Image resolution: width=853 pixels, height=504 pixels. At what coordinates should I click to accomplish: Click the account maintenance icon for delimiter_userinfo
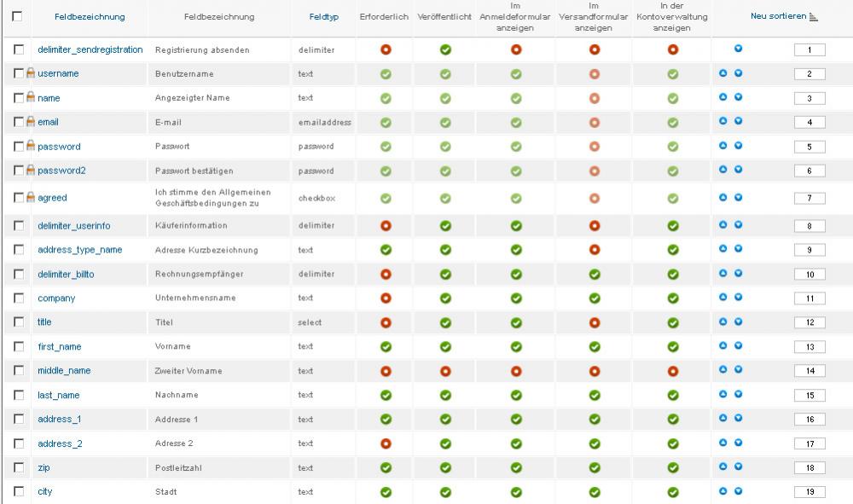tap(673, 226)
